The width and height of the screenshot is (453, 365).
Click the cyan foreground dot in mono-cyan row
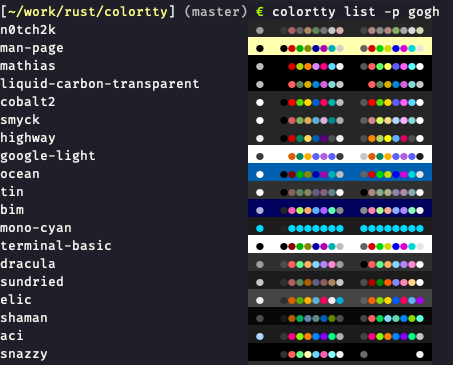260,228
